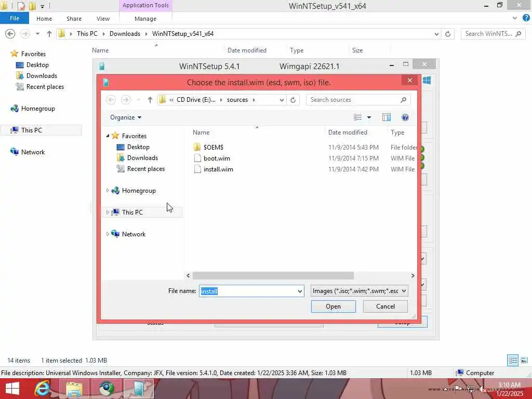Refresh the Explorer window
The width and height of the screenshot is (532, 399).
click(x=448, y=34)
